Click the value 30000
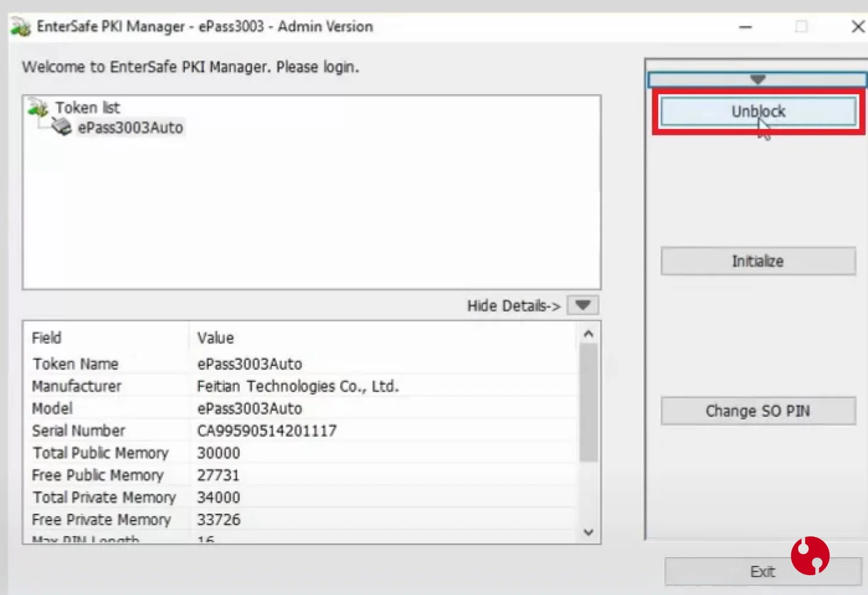This screenshot has width=868, height=595. coord(219,453)
